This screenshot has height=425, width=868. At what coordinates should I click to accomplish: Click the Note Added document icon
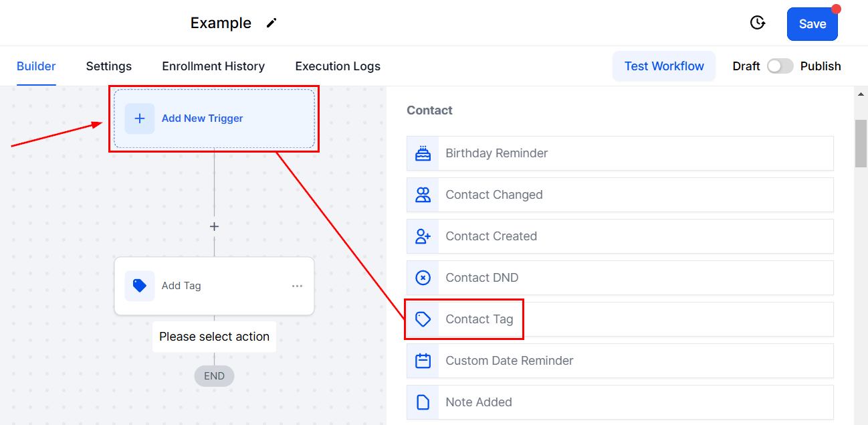(423, 402)
